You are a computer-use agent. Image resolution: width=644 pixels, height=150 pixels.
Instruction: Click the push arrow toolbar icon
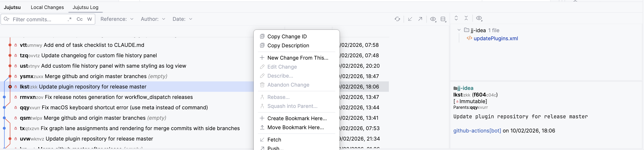[x=420, y=19]
